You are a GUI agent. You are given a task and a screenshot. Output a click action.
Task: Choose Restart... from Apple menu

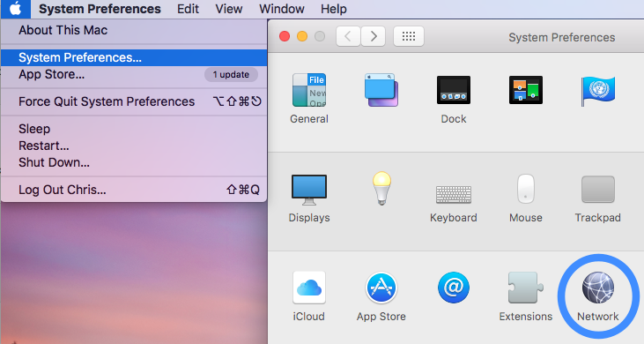pos(134,146)
